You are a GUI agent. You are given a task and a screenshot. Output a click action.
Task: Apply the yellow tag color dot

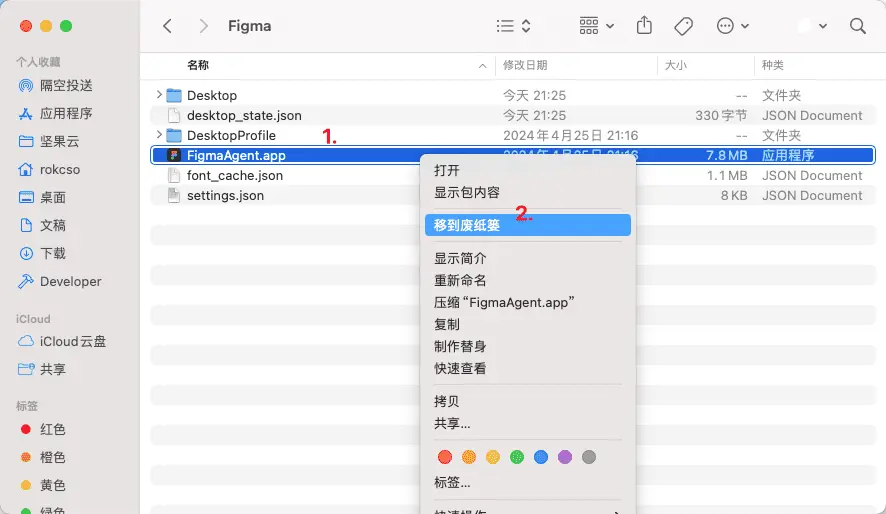493,457
